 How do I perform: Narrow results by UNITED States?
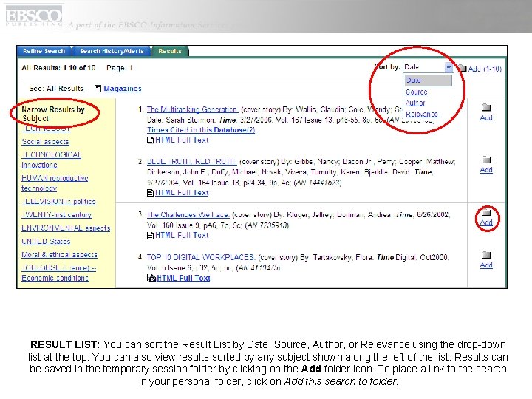coord(46,242)
